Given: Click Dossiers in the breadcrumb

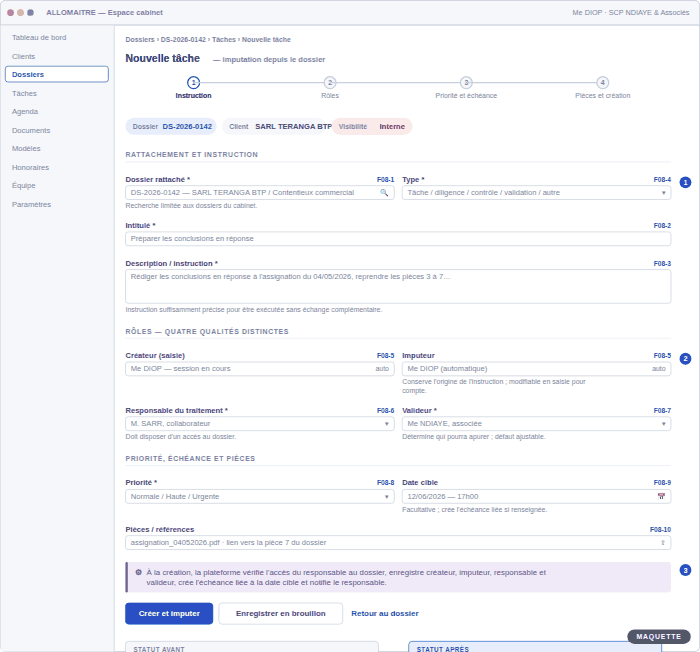Looking at the screenshot, I should 140,40.
